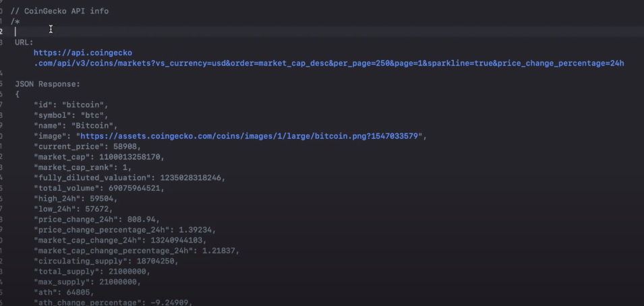Click the "fully_diluted_valuation" line

129,178
